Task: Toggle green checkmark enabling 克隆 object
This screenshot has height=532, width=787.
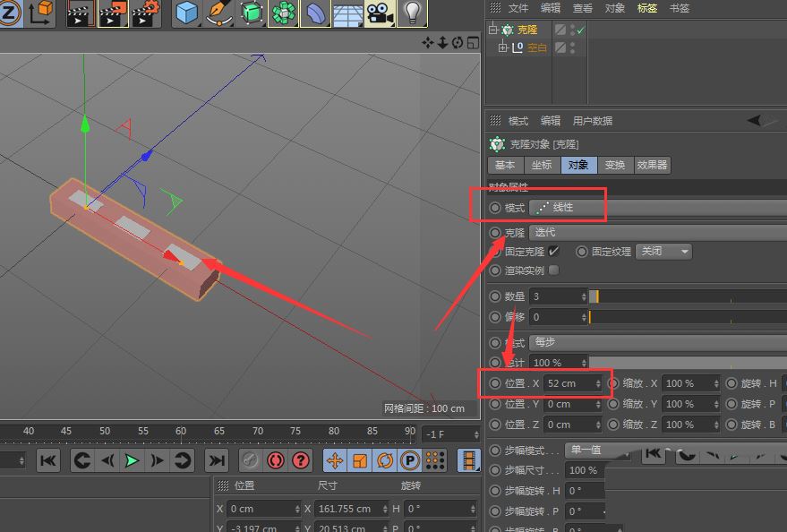Action: [x=581, y=30]
